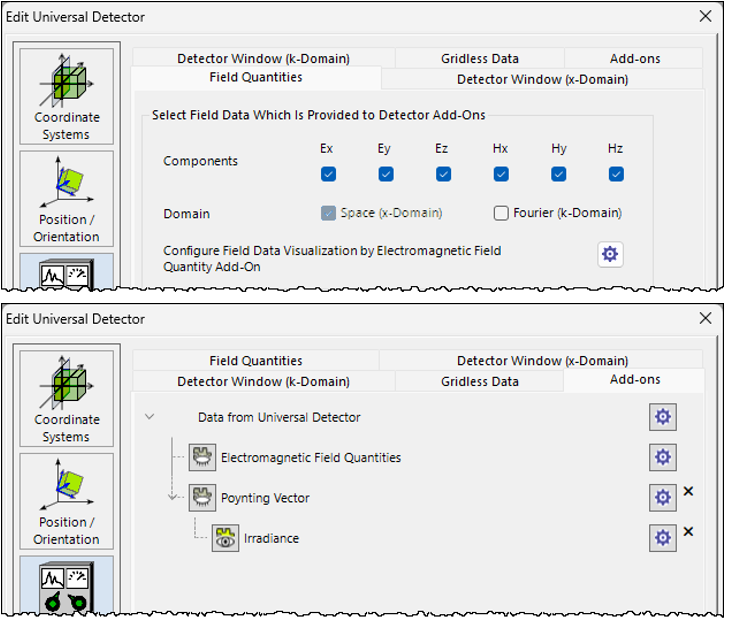This screenshot has width=729, height=623.
Task: Click Electromagnetic Field Quantities add-on icon
Action: pyautogui.click(x=202, y=457)
